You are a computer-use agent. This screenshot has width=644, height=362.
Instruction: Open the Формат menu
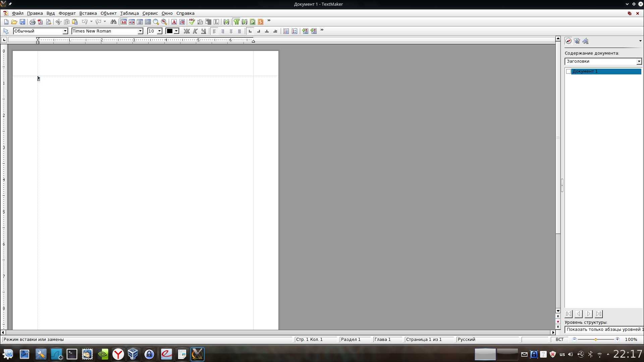click(x=67, y=13)
